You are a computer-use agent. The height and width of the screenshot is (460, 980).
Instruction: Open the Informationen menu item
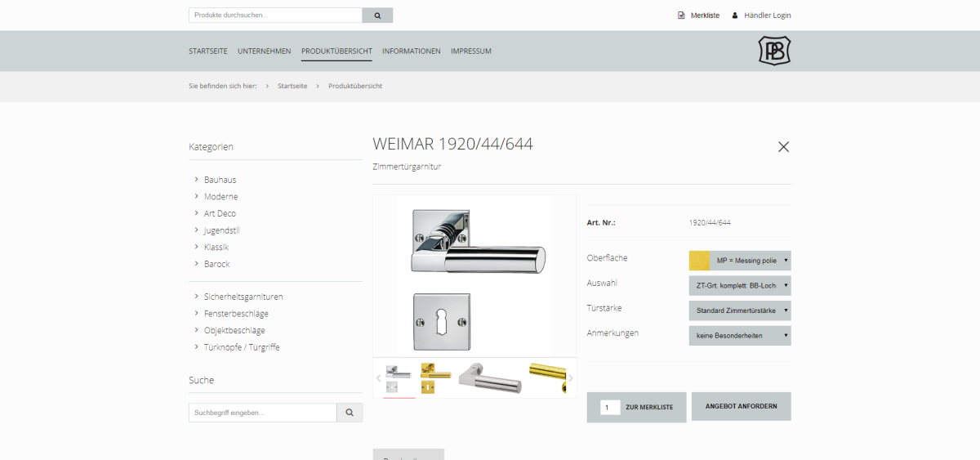[412, 51]
